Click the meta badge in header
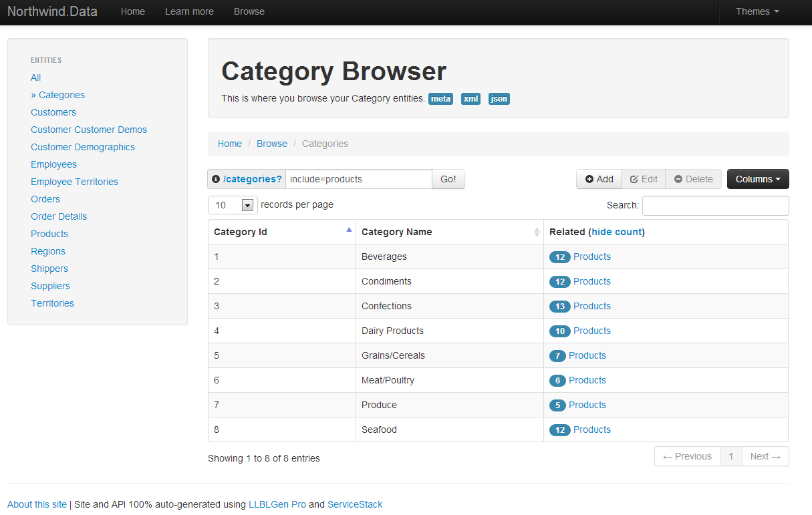The width and height of the screenshot is (812, 515). point(440,99)
